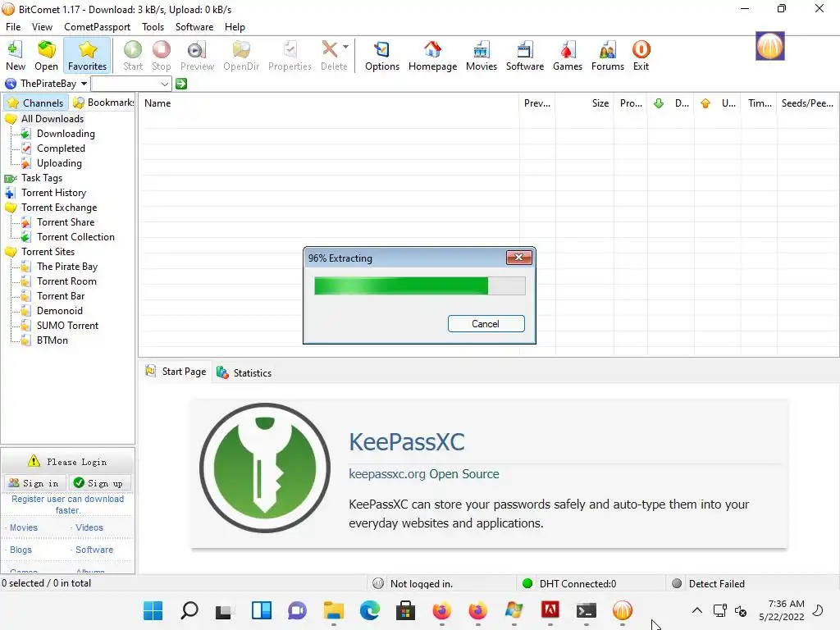This screenshot has height=630, width=840.
Task: Open the Software menu
Action: pos(194,27)
